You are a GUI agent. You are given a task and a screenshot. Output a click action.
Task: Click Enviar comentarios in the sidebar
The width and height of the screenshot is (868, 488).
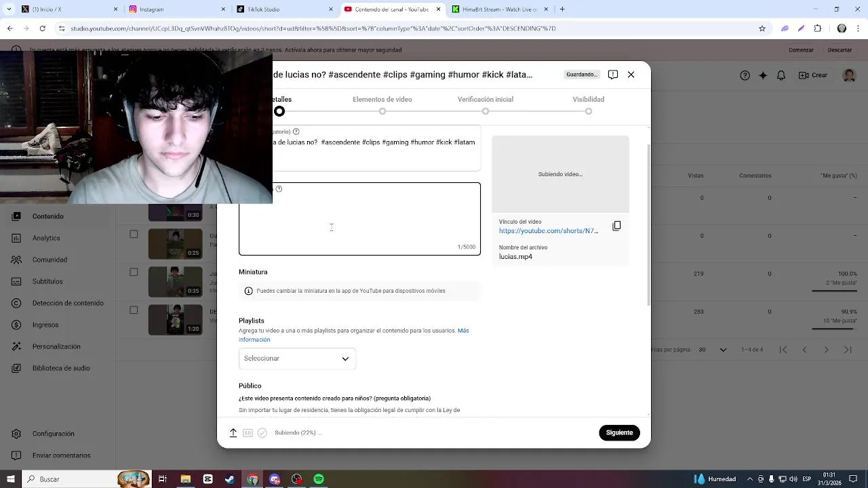click(61, 455)
